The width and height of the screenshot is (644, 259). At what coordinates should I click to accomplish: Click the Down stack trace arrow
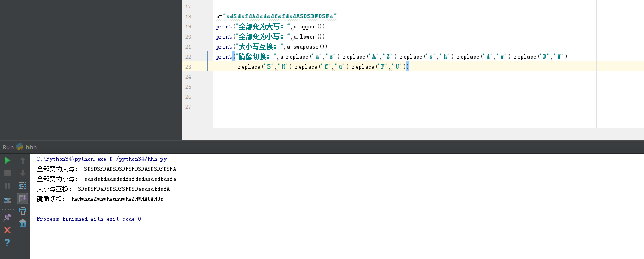[23, 173]
